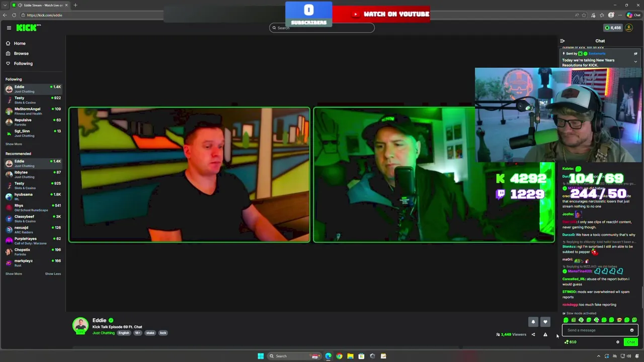Screen dimensions: 644x362
Task: Click Eddie's streamer avatar below video
Action: tap(80, 326)
